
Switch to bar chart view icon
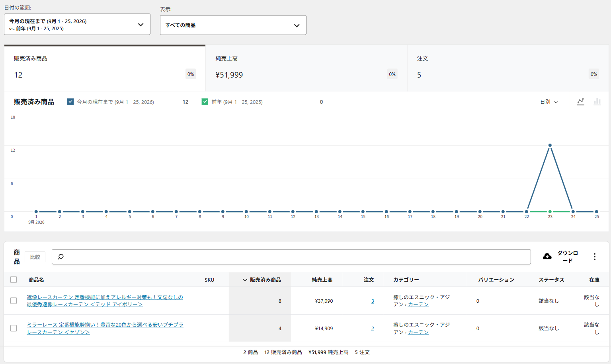597,101
